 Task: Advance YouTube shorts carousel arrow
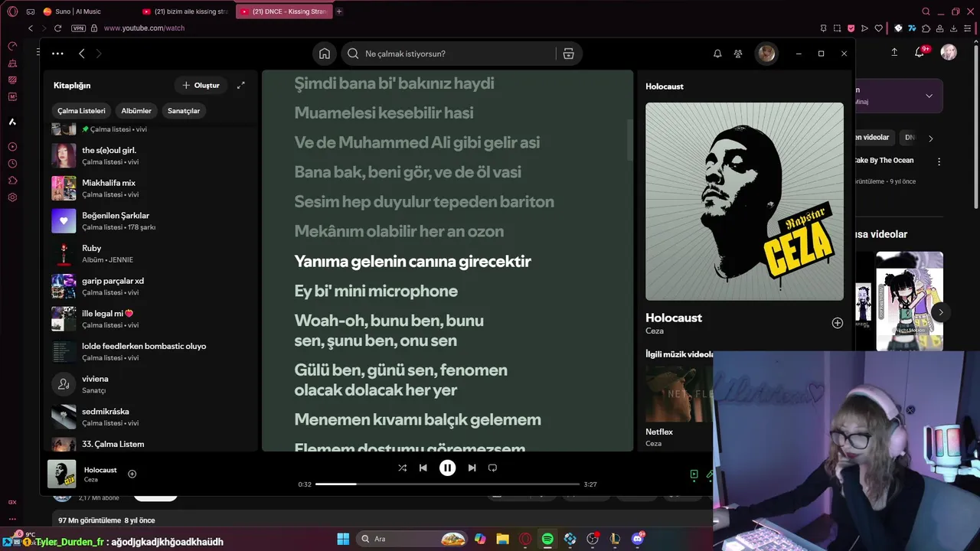tap(940, 311)
